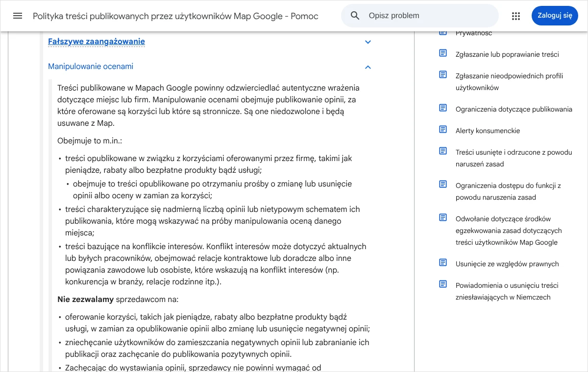Click the bullet 'oferowanie korzyści, takich jak pieniądze'
The height and width of the screenshot is (372, 588).
(218, 323)
